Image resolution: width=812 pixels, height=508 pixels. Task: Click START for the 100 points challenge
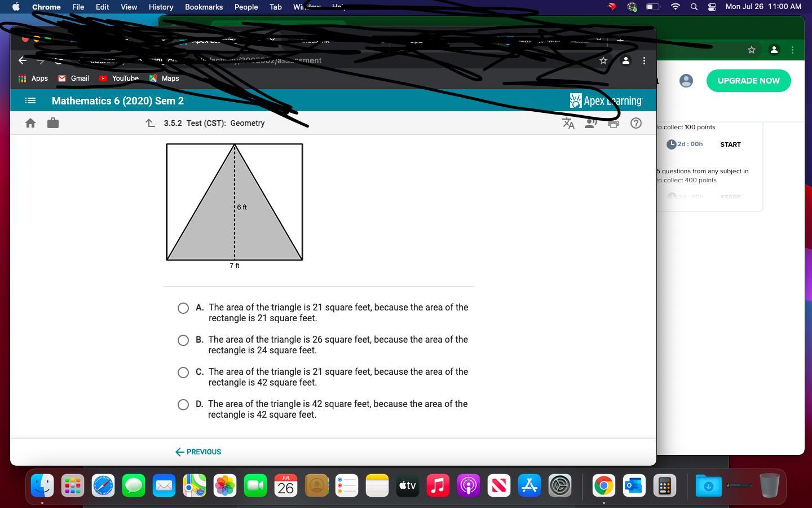[x=730, y=144]
